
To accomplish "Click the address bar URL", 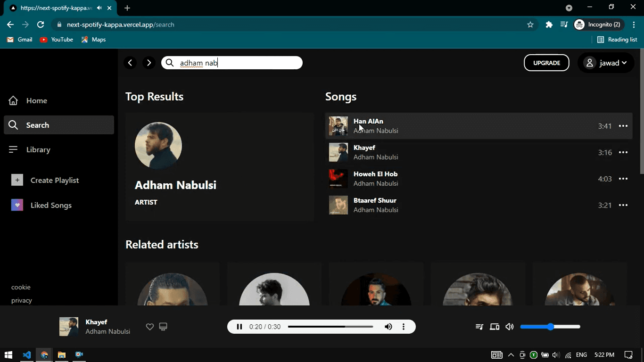I will [121, 25].
